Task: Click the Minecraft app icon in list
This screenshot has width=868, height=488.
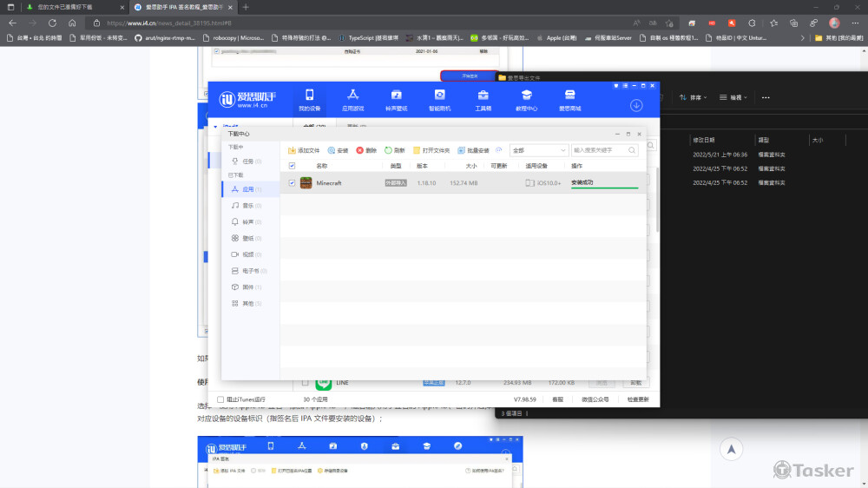Action: pos(306,183)
